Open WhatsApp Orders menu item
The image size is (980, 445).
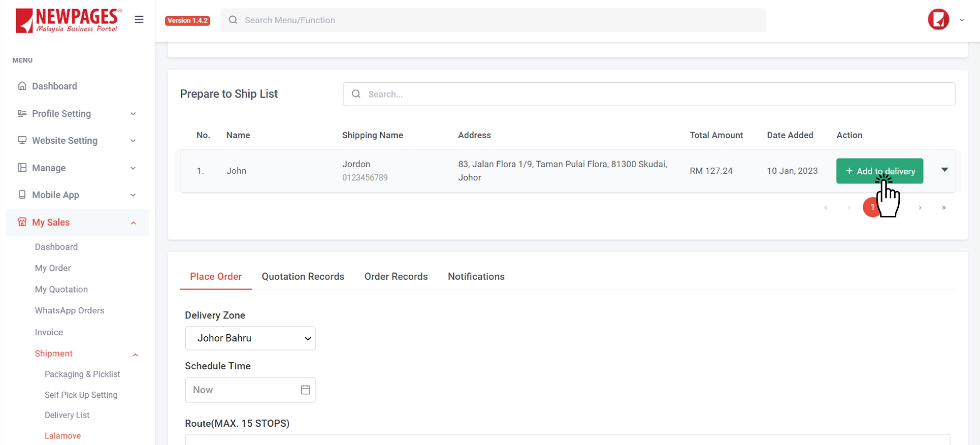(69, 311)
